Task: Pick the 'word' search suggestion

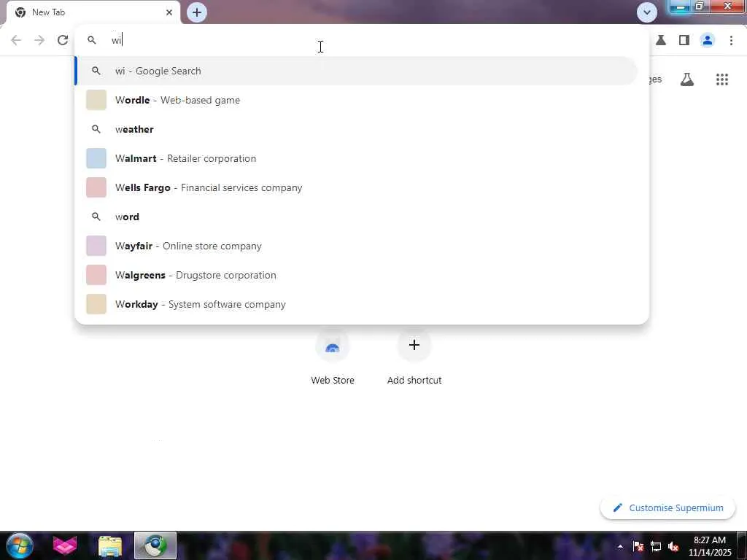Action: (x=356, y=217)
